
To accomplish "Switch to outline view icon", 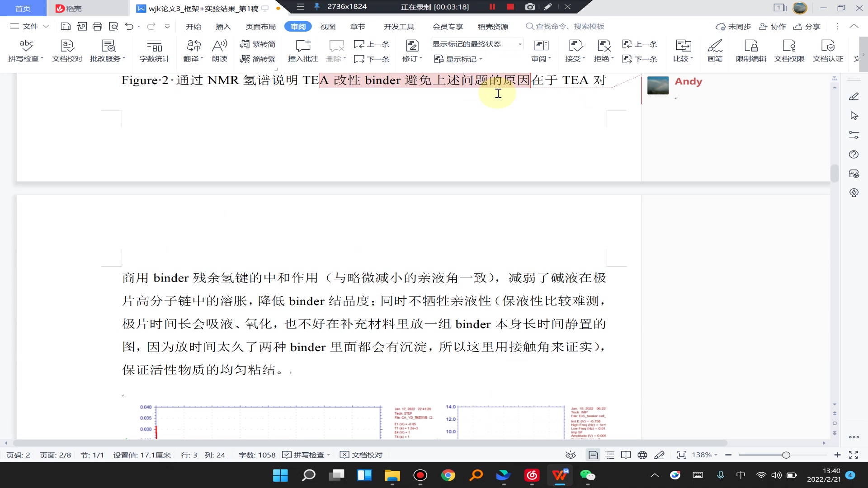I will click(610, 455).
